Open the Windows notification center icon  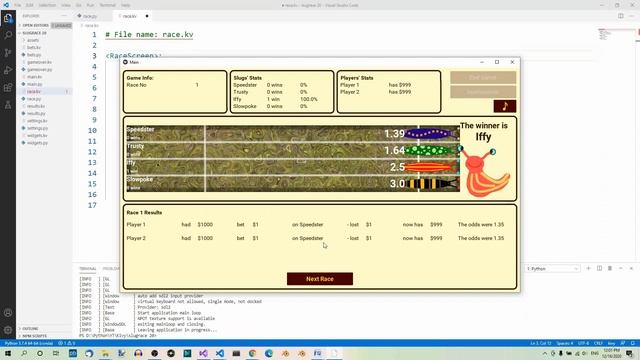pyautogui.click(x=630, y=353)
